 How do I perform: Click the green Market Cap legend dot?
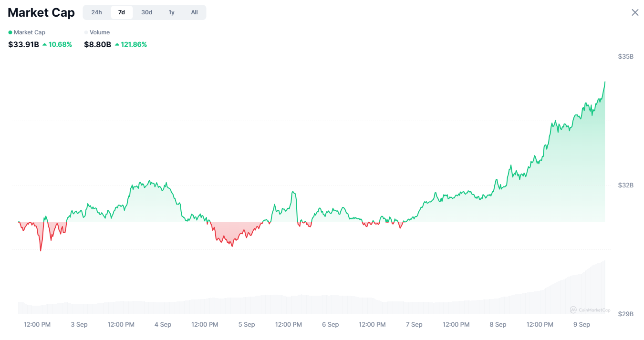pyautogui.click(x=10, y=32)
